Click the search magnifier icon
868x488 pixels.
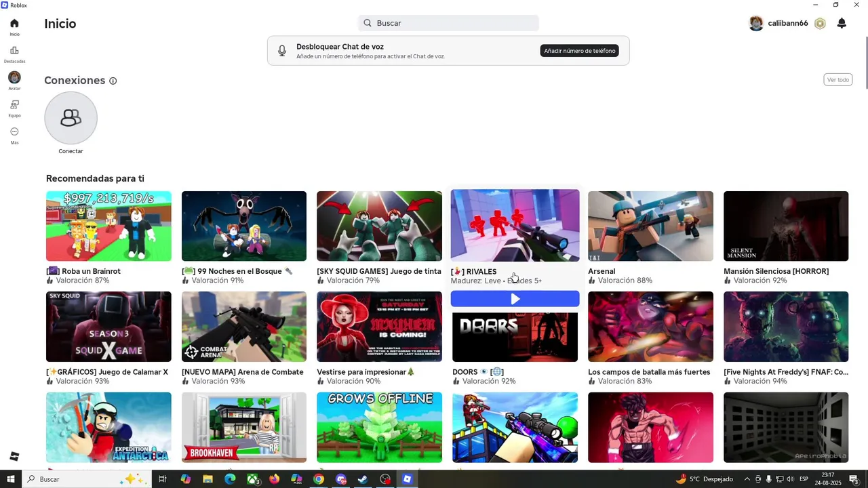tap(368, 23)
